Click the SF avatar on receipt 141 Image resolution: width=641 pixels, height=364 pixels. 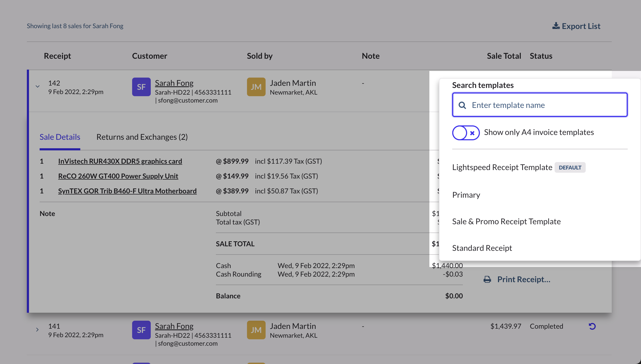pos(141,330)
